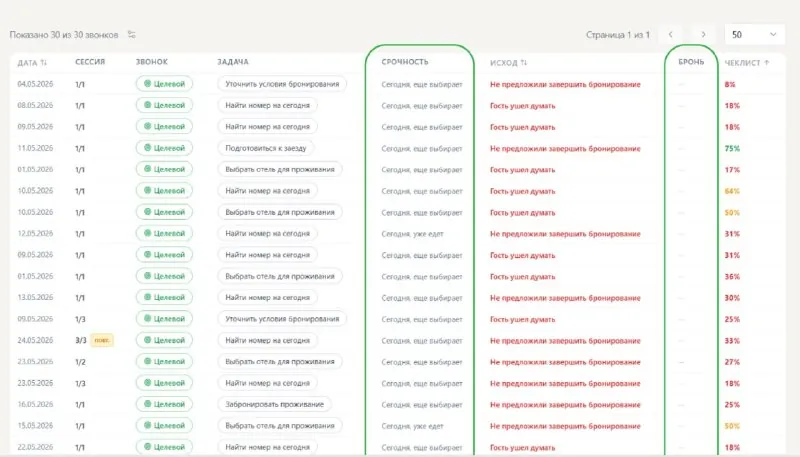Screen dimensions: 800x457
Task: Click Целевой badge in the 12.05.2026 row
Action: (164, 233)
